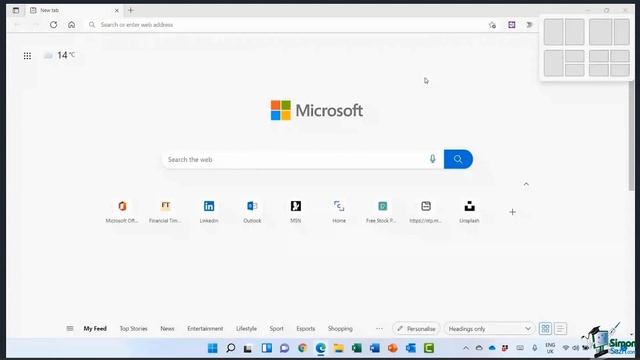Open the feed hamburger menu

70,329
